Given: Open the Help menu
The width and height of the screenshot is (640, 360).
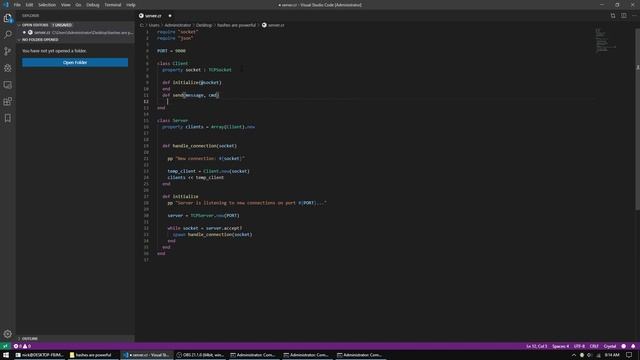Looking at the screenshot, I should 131,5.
